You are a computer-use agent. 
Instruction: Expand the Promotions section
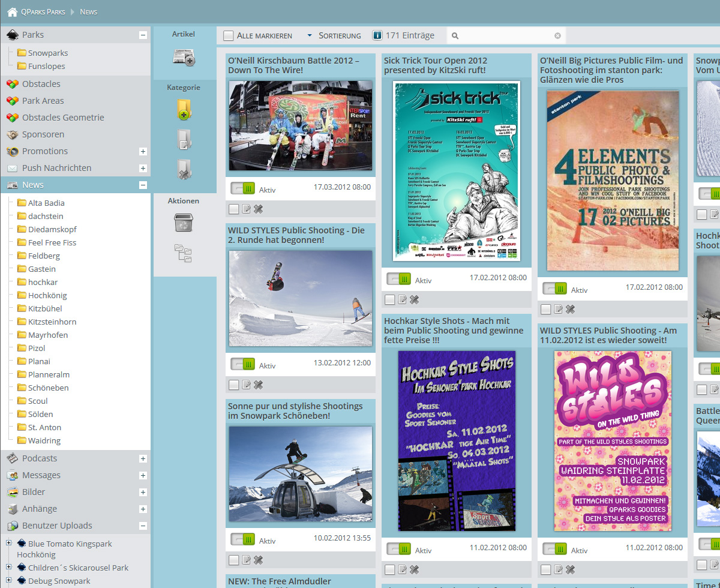tap(143, 151)
